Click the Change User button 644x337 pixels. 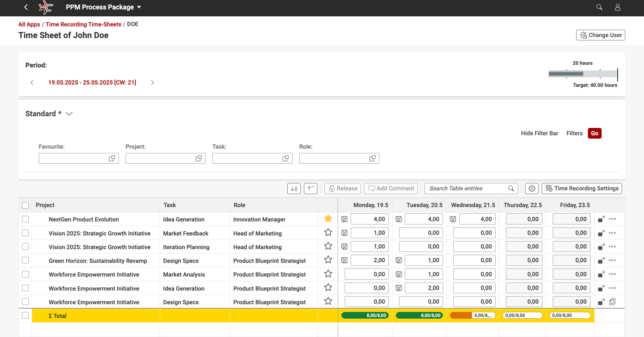coord(600,35)
